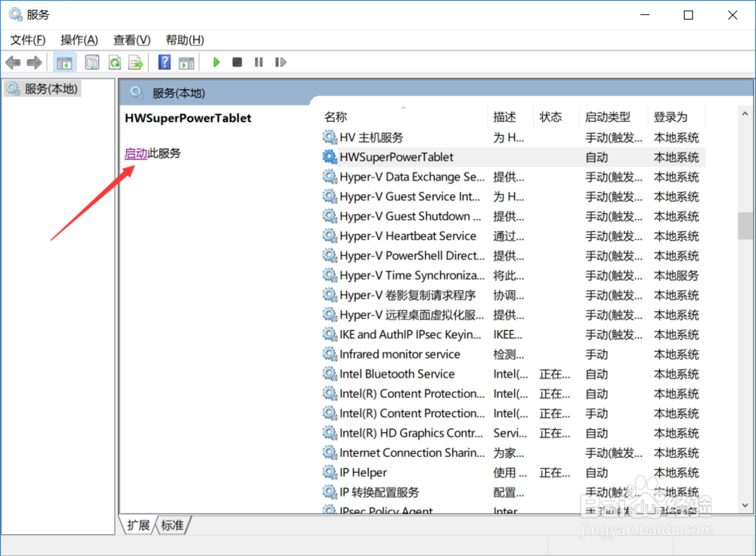Click the gear icon beside Intel(R) HD Graphics Control
The image size is (756, 556).
point(330,433)
